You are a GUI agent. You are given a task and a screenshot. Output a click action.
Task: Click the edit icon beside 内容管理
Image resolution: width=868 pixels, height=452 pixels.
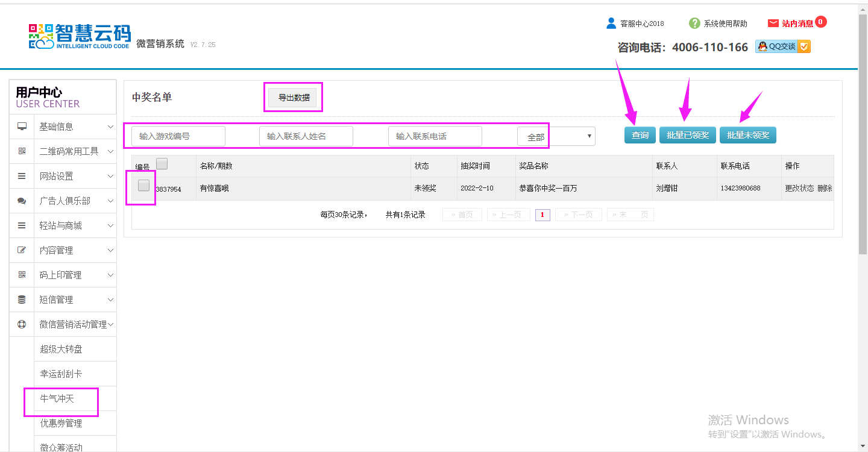(22, 250)
